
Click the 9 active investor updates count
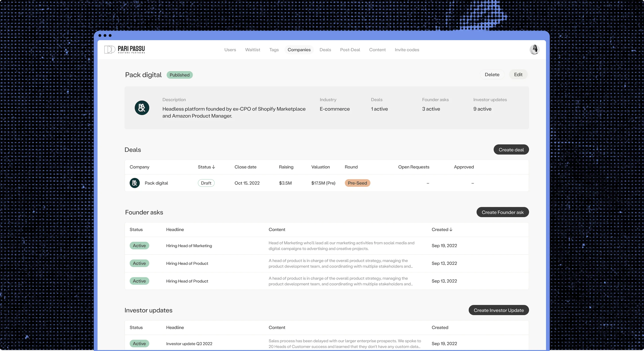[x=482, y=109]
